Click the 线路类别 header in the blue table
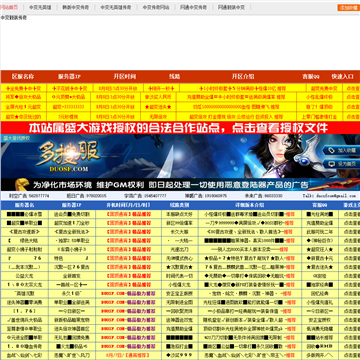 coord(179,205)
